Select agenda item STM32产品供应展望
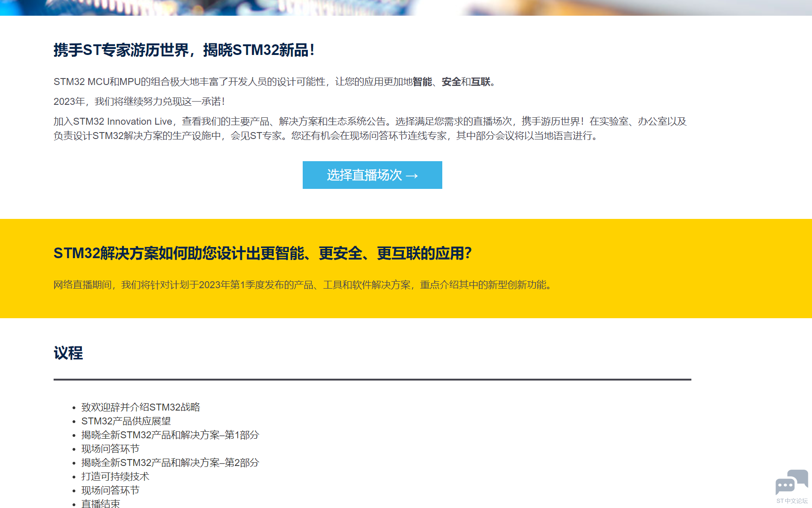The image size is (812, 508). (x=126, y=421)
